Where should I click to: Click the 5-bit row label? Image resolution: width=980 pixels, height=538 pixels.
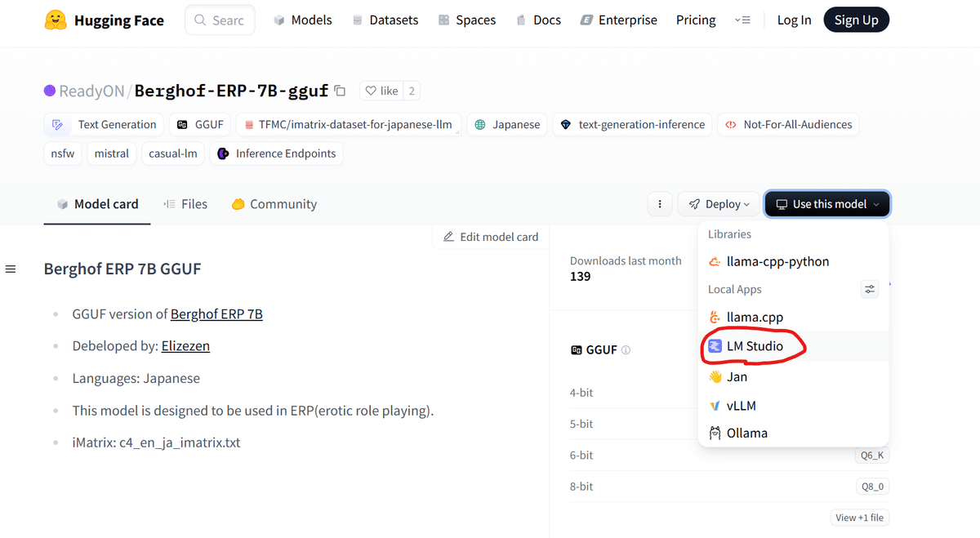[581, 424]
